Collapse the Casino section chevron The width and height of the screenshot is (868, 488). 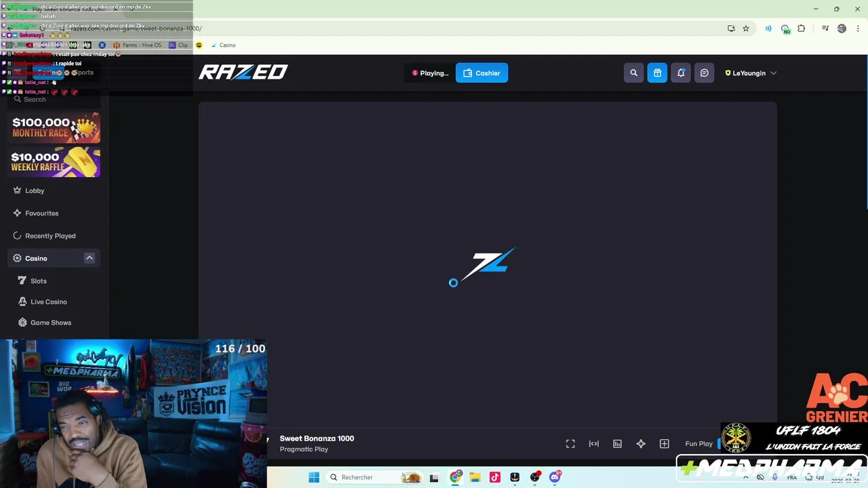tap(89, 258)
